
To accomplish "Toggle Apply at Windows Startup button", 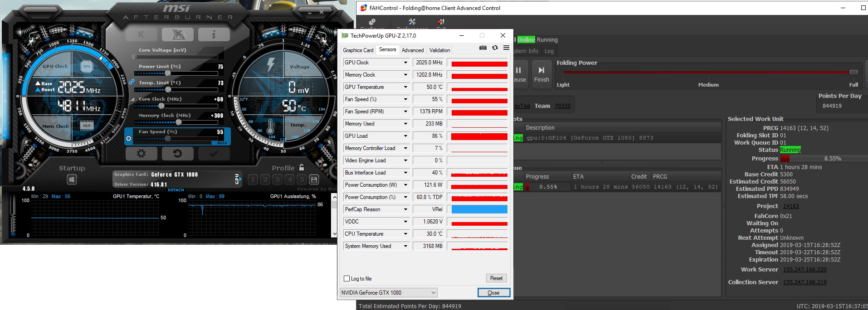I will (72, 180).
